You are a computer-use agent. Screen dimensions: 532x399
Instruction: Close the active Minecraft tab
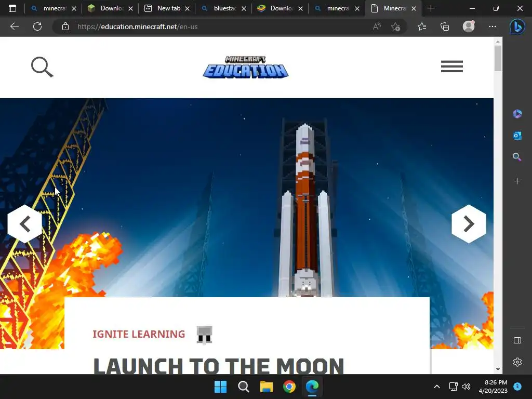tap(414, 9)
